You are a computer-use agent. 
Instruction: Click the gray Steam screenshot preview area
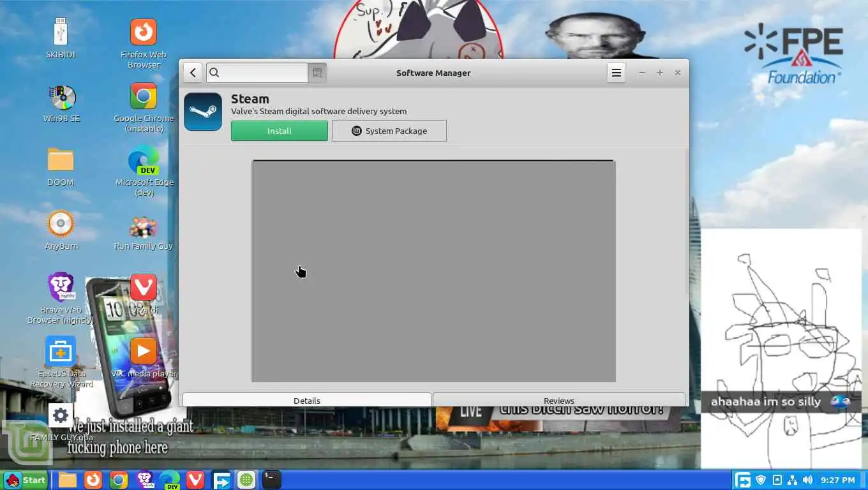[433, 271]
